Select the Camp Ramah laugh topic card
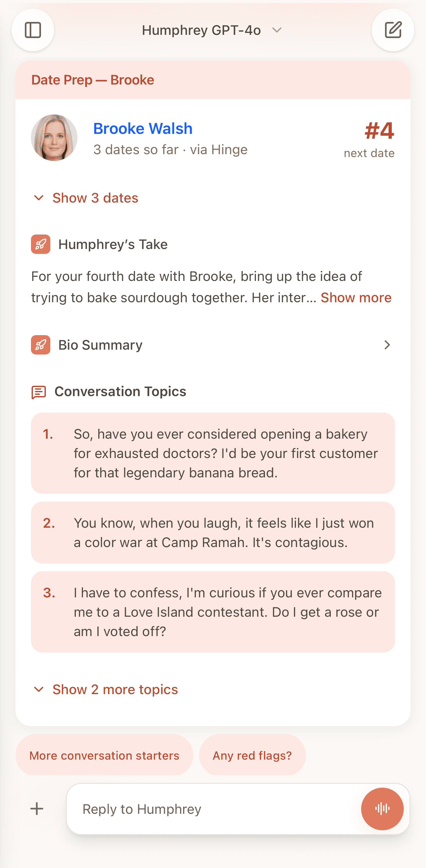426x868 pixels. tap(213, 533)
